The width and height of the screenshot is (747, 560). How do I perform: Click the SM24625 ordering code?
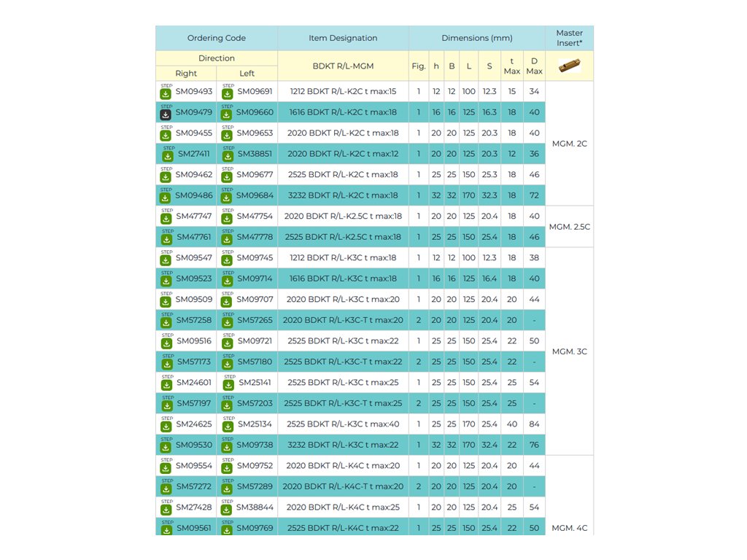click(194, 424)
